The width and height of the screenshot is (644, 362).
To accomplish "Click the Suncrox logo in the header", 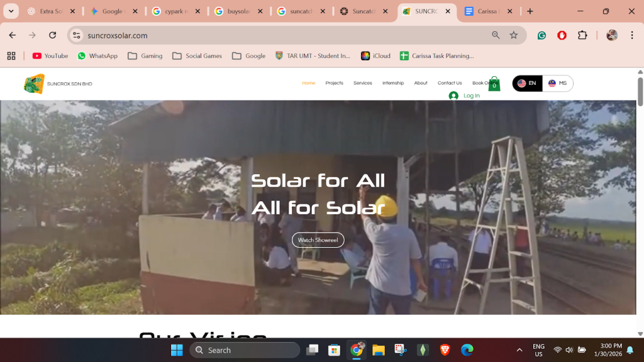I will [35, 84].
